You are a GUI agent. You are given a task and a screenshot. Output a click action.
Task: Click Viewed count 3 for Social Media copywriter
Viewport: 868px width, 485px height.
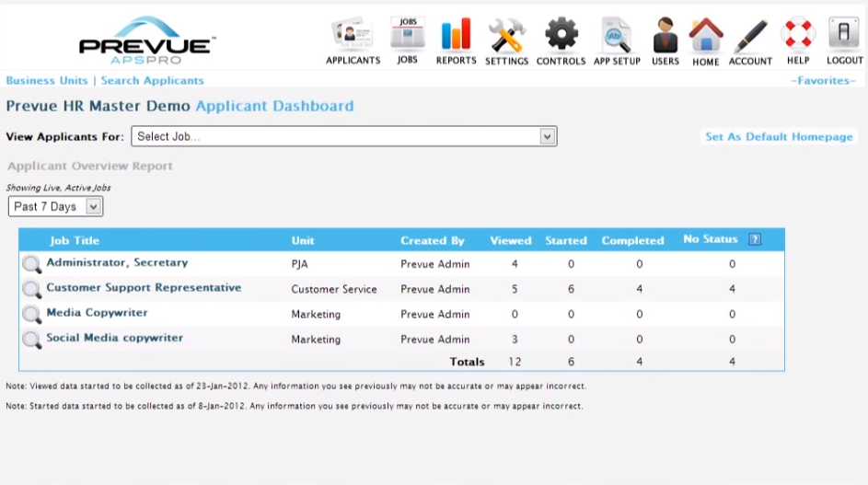(515, 340)
